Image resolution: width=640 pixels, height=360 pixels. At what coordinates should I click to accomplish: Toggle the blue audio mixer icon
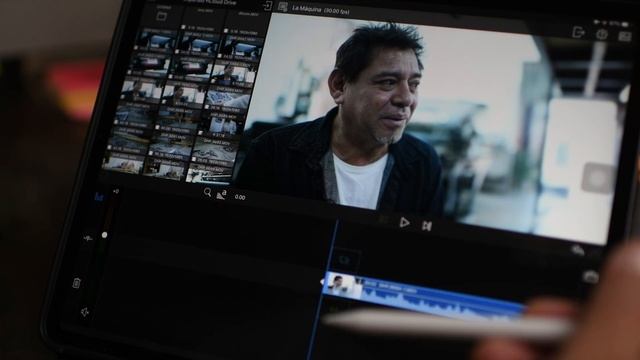coord(99,197)
